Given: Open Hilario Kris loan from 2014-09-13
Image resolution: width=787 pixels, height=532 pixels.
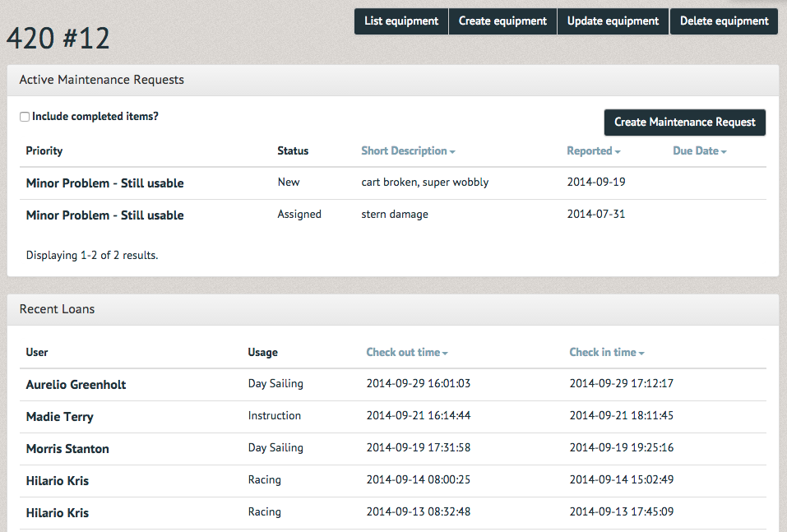Looking at the screenshot, I should click(x=58, y=513).
